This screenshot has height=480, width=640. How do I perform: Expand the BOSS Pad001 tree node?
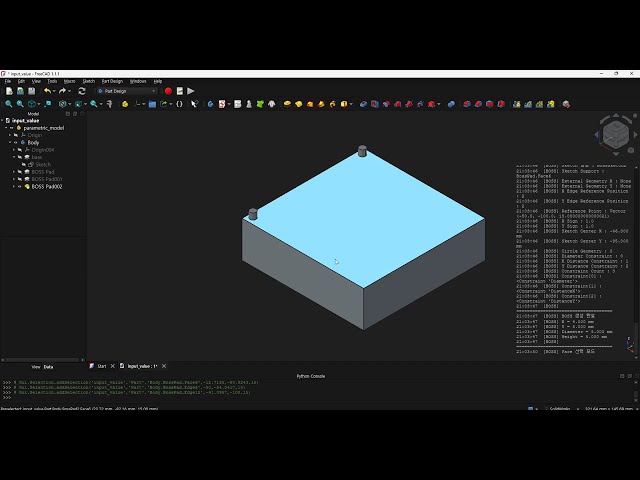(14, 179)
